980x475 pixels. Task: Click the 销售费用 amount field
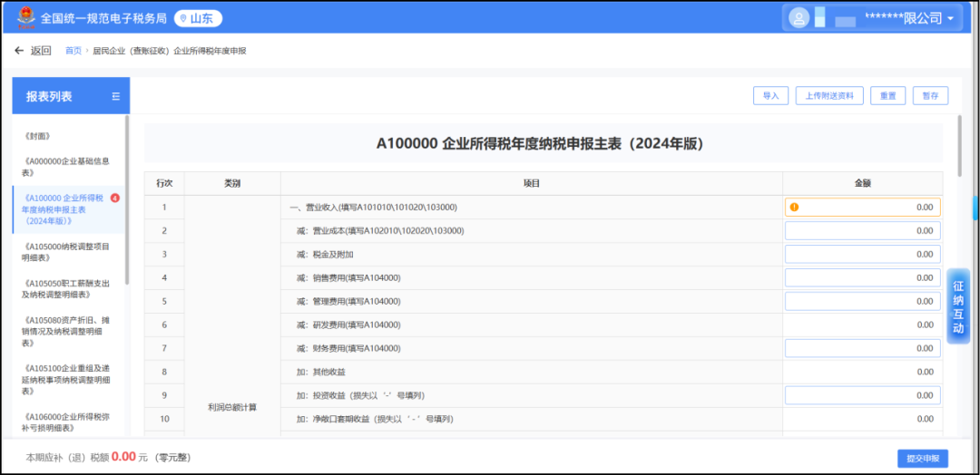[x=863, y=277]
